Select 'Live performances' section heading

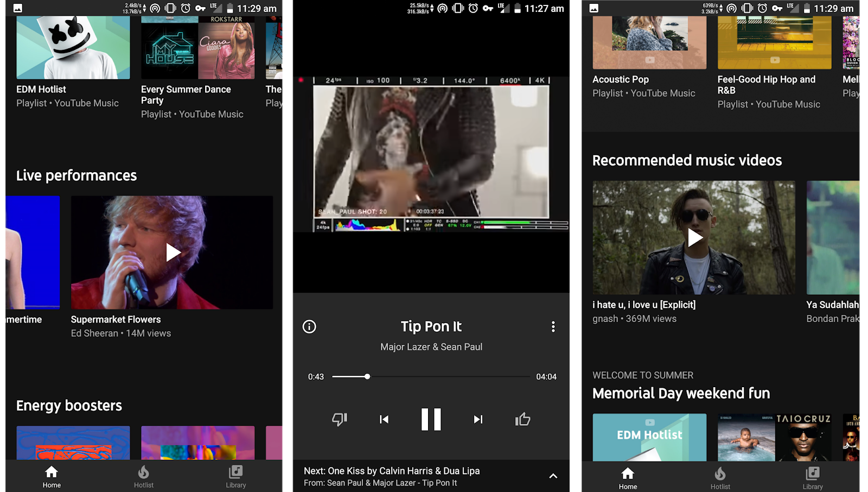click(76, 175)
